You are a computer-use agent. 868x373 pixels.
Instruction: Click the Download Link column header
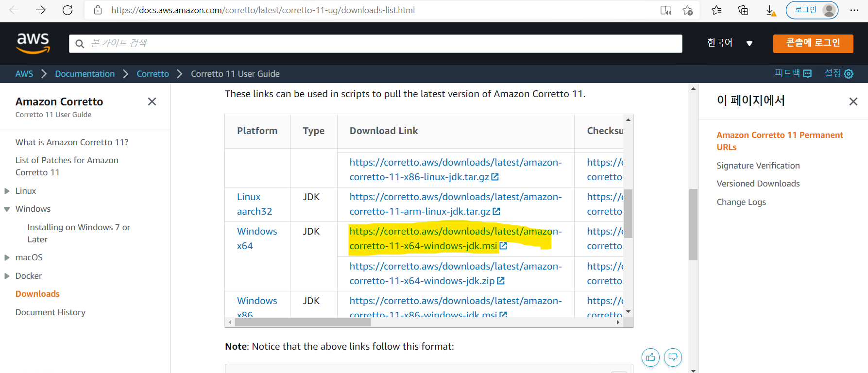384,131
